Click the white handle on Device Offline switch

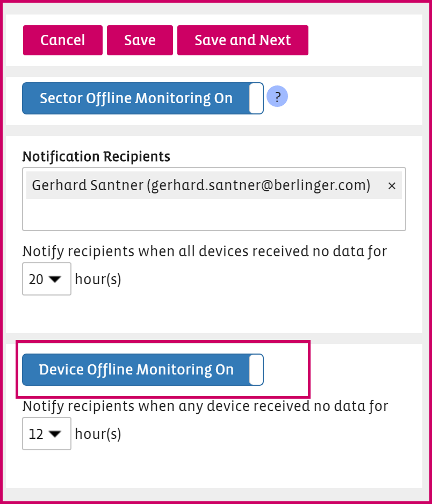tap(256, 370)
